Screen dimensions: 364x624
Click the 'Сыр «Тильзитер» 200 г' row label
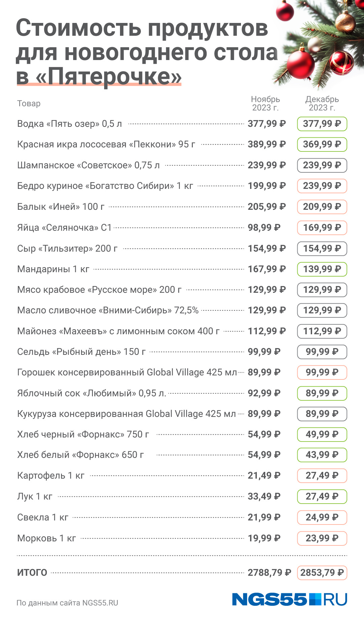pos(67,249)
